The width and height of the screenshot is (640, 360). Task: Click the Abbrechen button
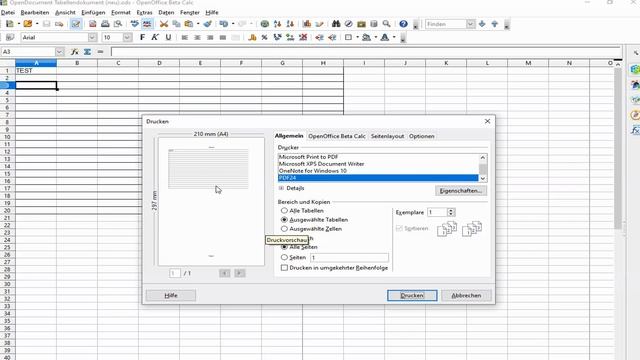tap(466, 295)
